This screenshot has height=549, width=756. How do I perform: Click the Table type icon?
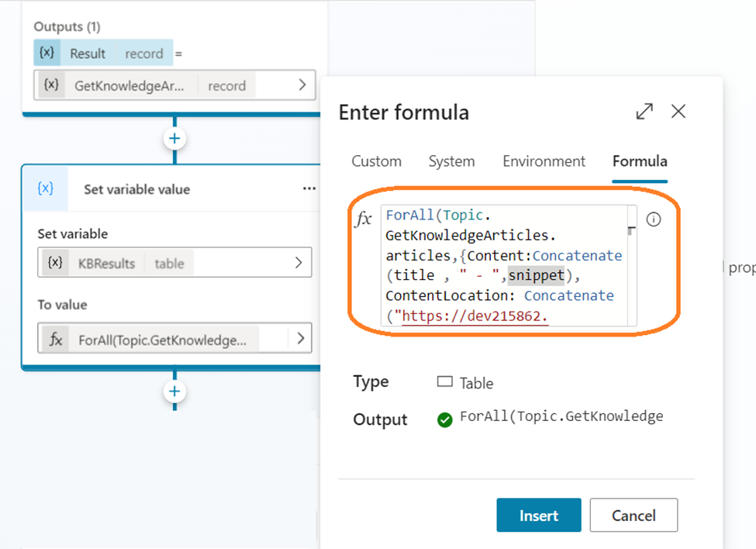(445, 382)
